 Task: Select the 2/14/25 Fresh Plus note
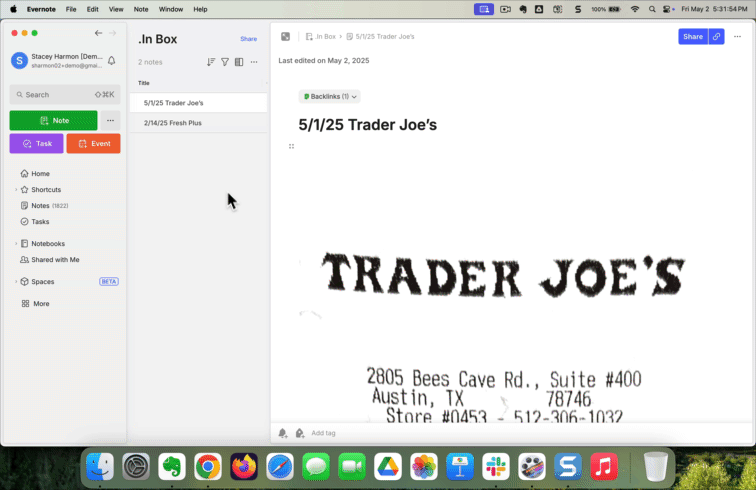pos(198,123)
